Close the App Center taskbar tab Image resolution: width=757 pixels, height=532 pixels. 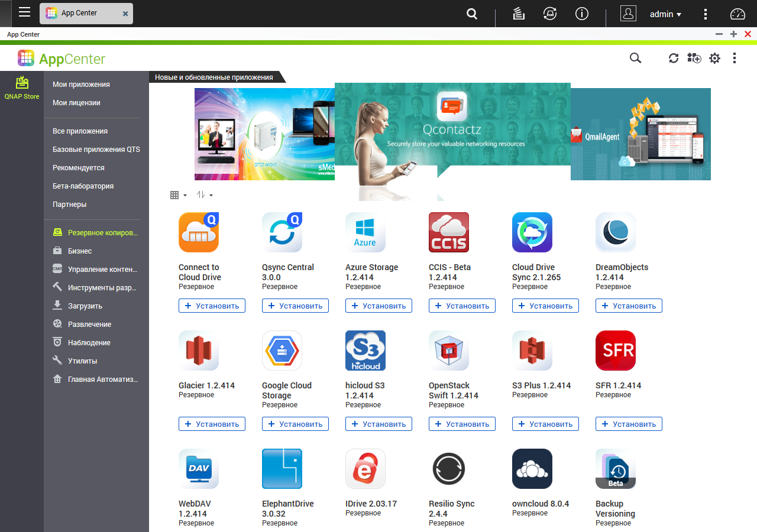(125, 14)
